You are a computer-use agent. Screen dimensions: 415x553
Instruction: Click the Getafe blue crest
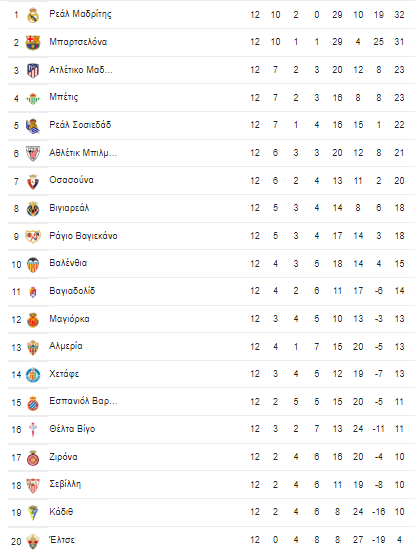[x=33, y=375]
